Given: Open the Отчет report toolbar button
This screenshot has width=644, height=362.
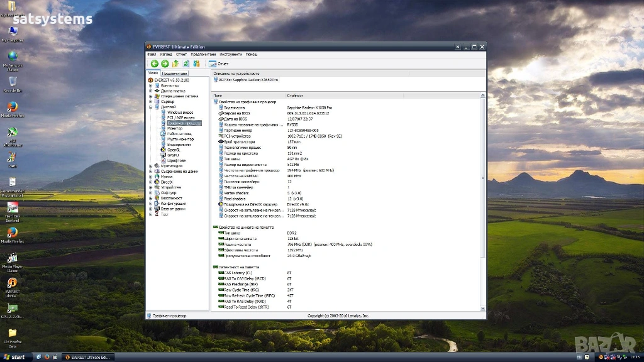Looking at the screenshot, I should click(219, 63).
